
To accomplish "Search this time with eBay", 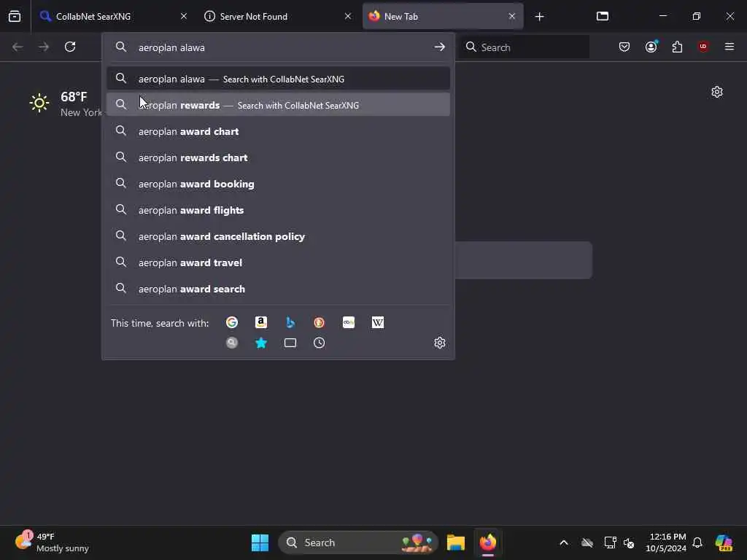I will (x=349, y=322).
